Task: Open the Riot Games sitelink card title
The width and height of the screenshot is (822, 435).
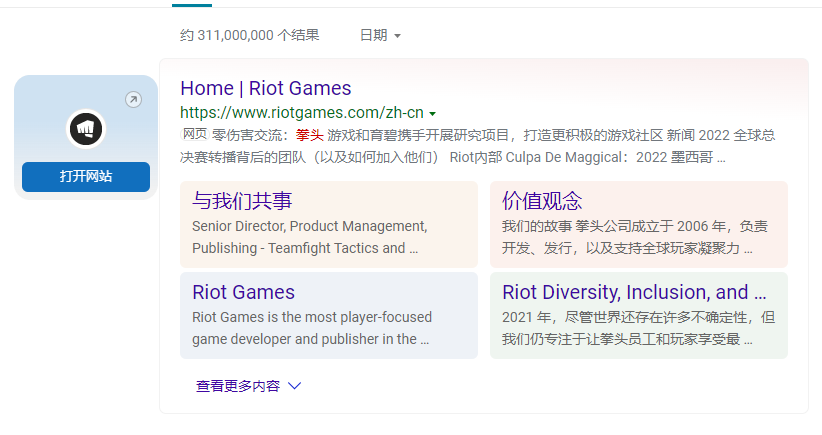Action: click(243, 292)
